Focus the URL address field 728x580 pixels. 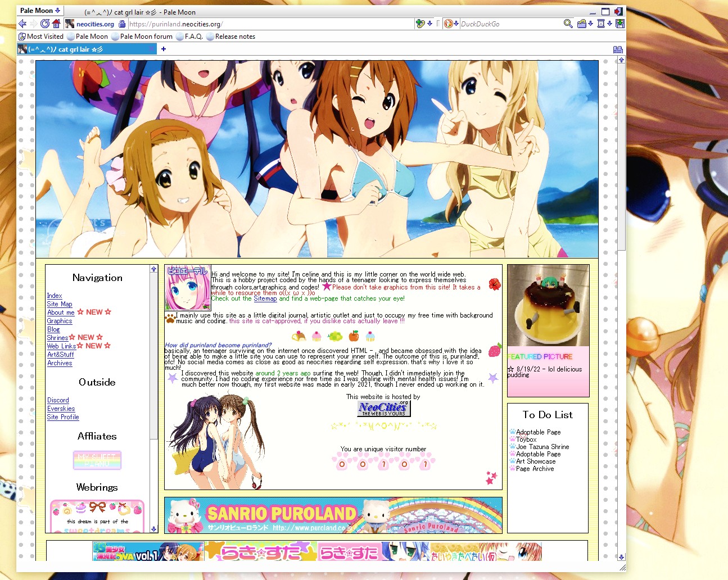click(270, 24)
